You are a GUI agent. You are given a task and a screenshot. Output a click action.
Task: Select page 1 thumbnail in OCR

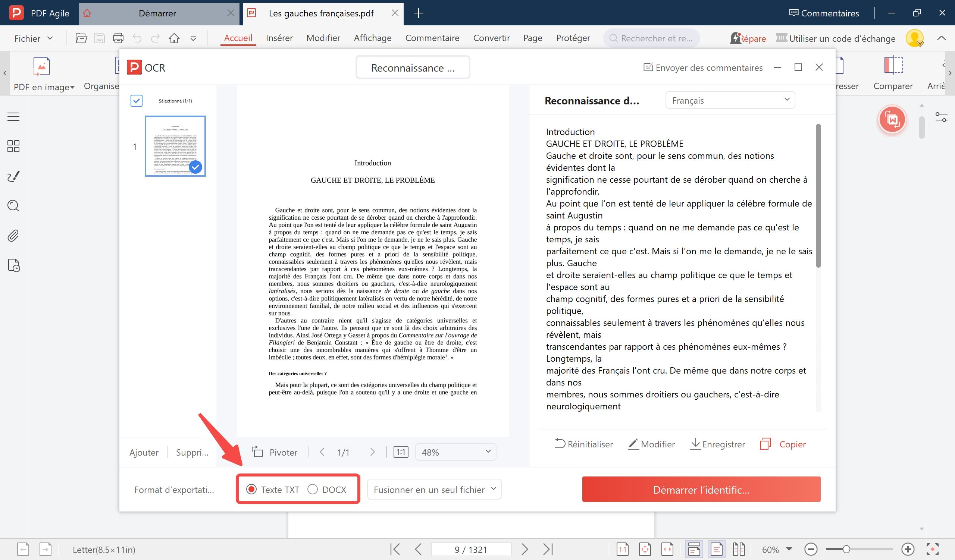pos(175,146)
